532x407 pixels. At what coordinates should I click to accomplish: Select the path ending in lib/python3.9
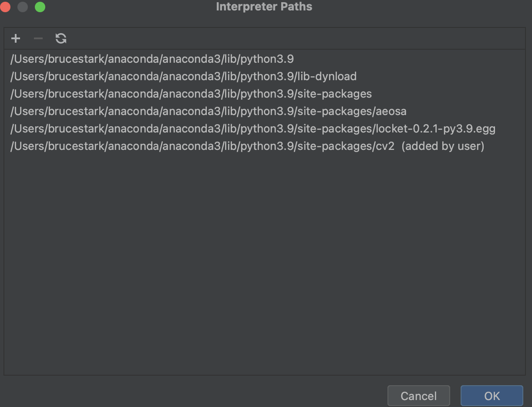pyautogui.click(x=264, y=59)
